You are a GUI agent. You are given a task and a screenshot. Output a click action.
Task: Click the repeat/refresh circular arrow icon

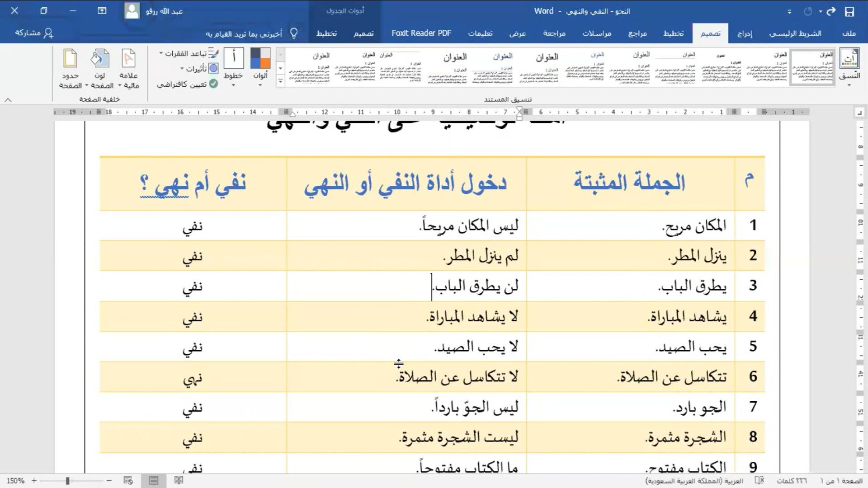[808, 12]
